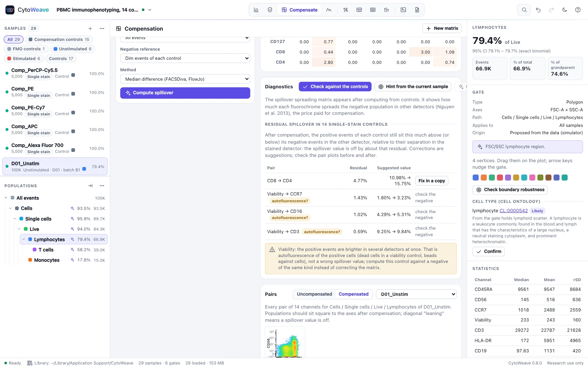Open the gating plot tool in toolbar
Image resolution: width=588 pixels, height=368 pixels.
coord(256,10)
